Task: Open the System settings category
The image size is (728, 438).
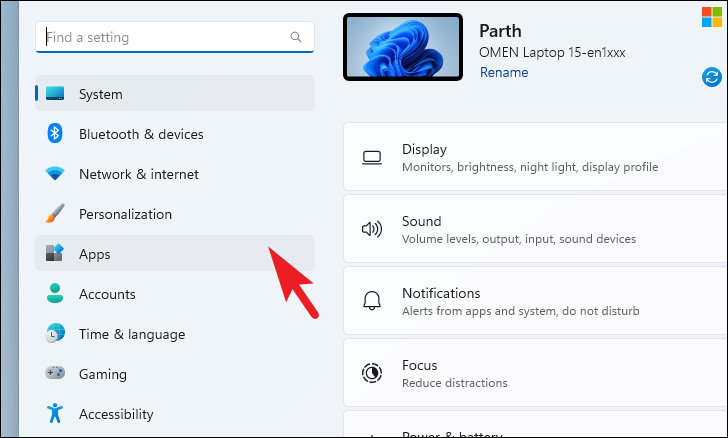Action: pos(175,93)
